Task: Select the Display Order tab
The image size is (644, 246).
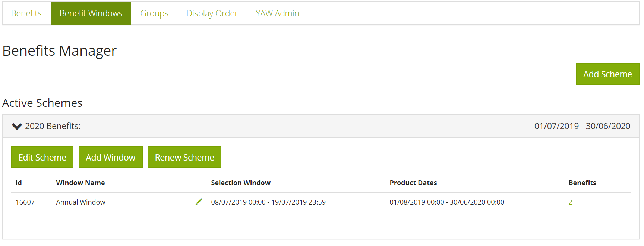Action: tap(212, 13)
